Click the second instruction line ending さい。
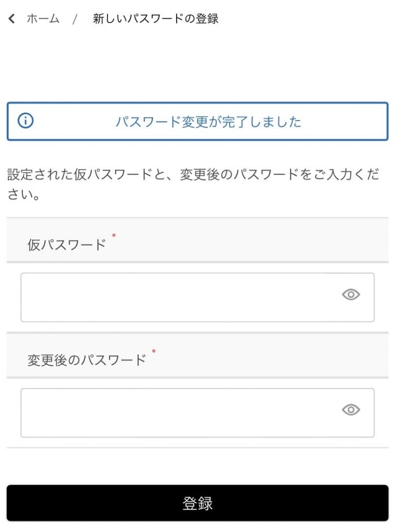The image size is (397, 532). (x=24, y=196)
